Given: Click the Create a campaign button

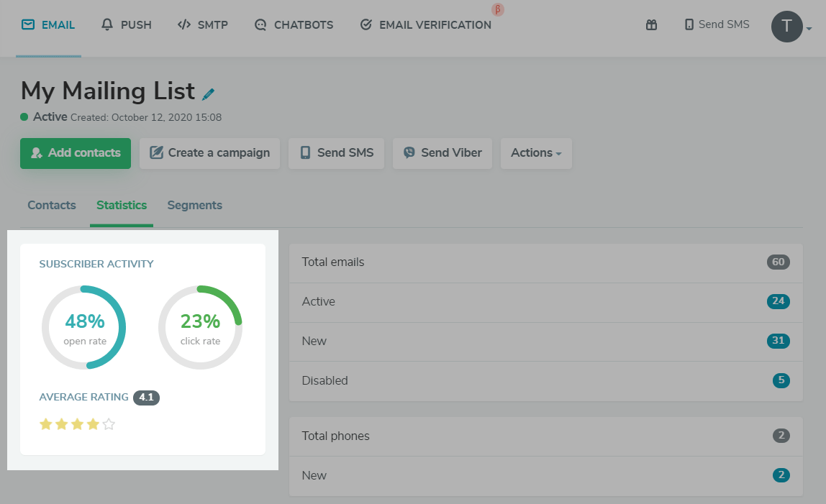Looking at the screenshot, I should coord(209,153).
